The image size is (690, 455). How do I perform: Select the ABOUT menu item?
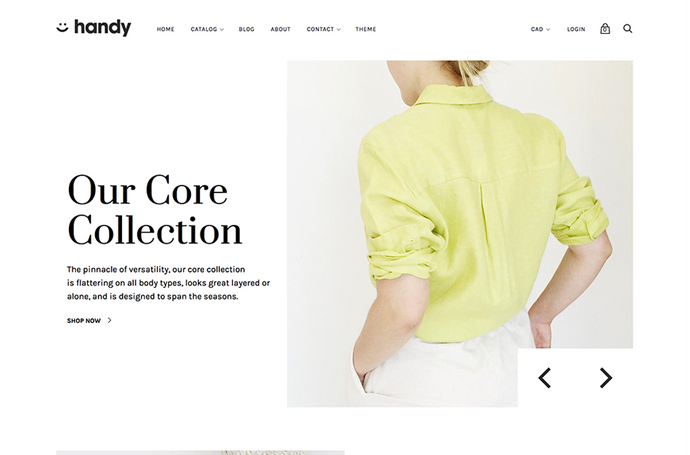(x=280, y=29)
